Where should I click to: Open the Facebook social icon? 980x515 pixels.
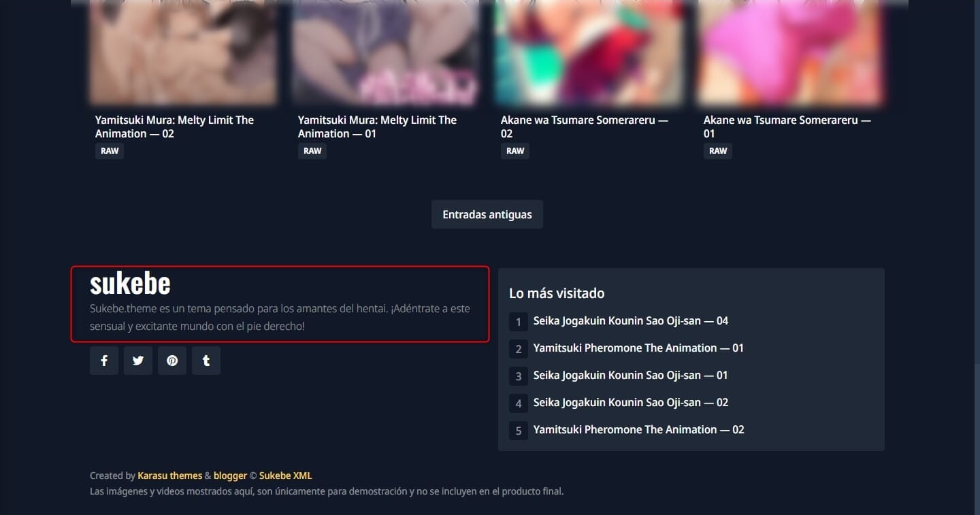tap(104, 361)
